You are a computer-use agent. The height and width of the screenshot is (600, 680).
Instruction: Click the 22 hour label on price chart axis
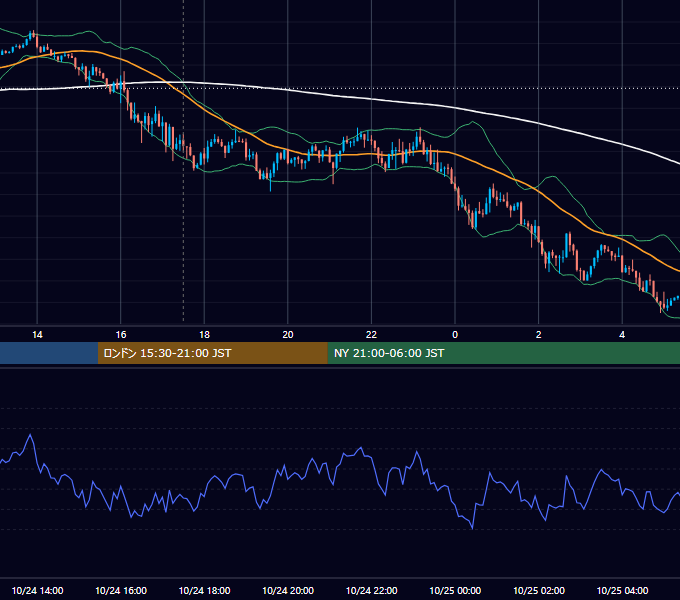(371, 335)
